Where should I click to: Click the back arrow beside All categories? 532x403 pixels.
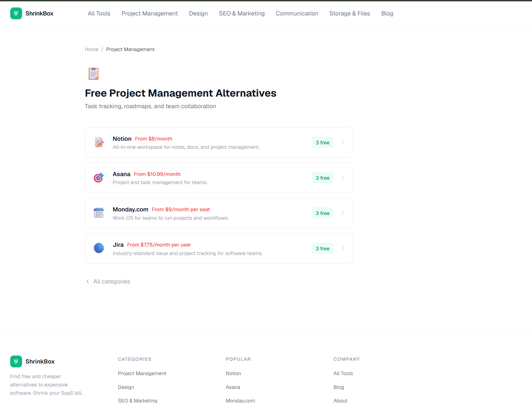(88, 282)
